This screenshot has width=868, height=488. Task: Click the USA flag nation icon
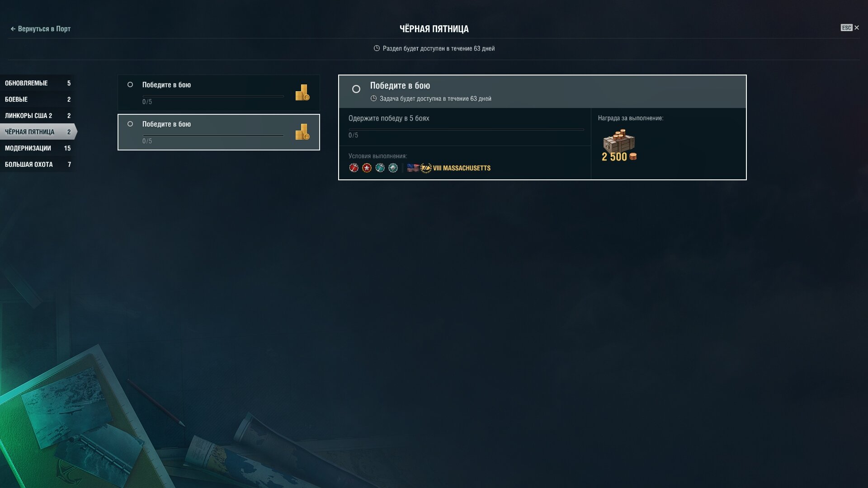pos(413,168)
